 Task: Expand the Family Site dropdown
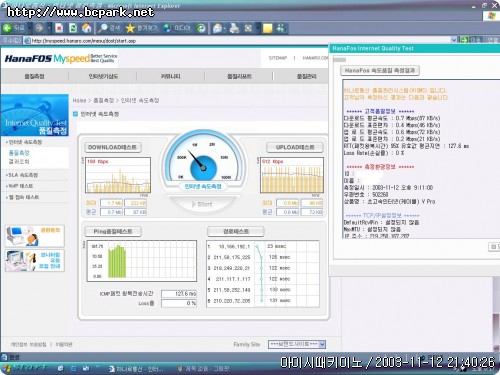coord(322,344)
